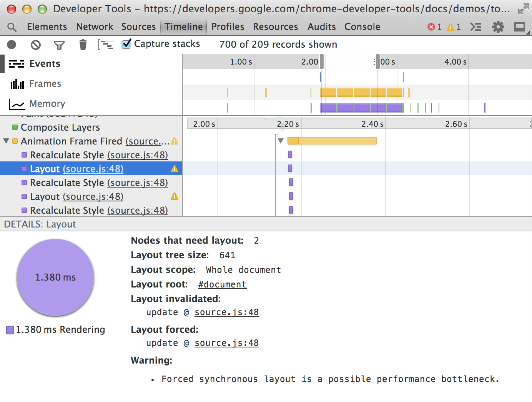The image size is (532, 402).
Task: Click left overview range handle near 2.00 s
Action: point(322,61)
